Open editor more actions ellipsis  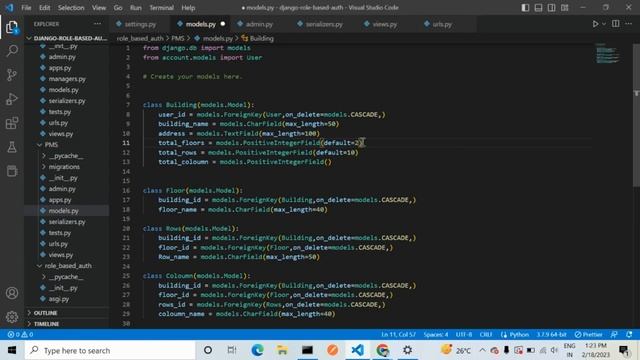tap(629, 24)
